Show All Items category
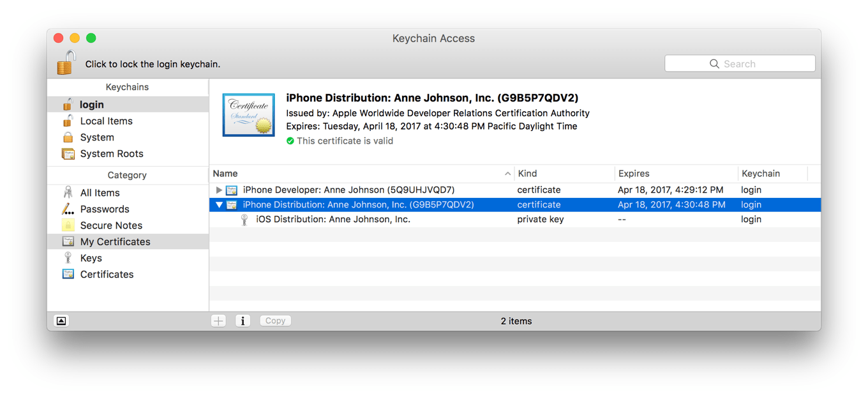 tap(100, 193)
